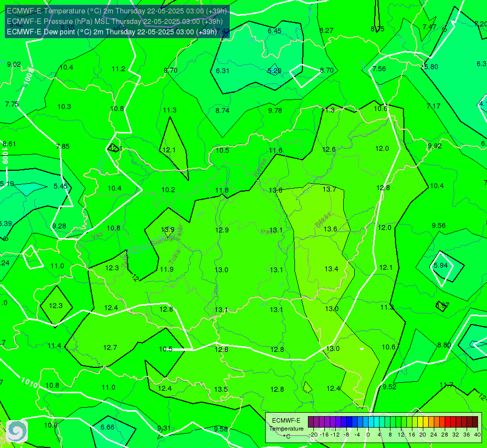Click the 9.70 temperature value
The image size is (487, 448).
click(x=171, y=70)
